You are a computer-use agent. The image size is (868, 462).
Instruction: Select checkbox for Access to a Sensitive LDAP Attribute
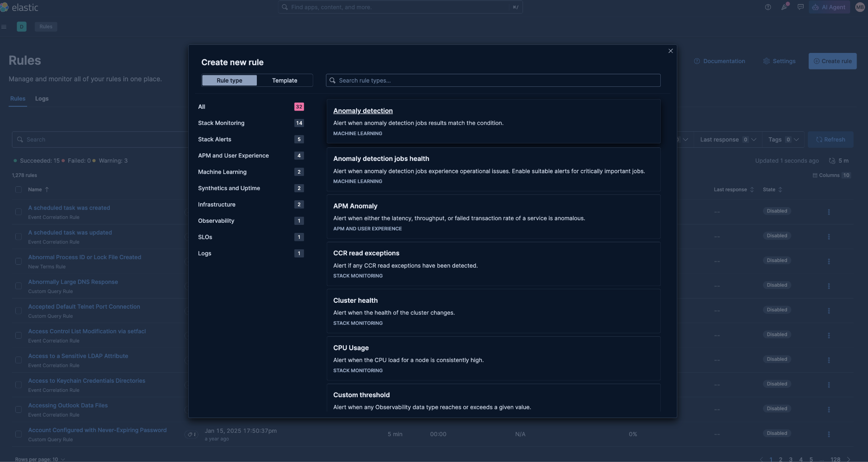pos(18,360)
